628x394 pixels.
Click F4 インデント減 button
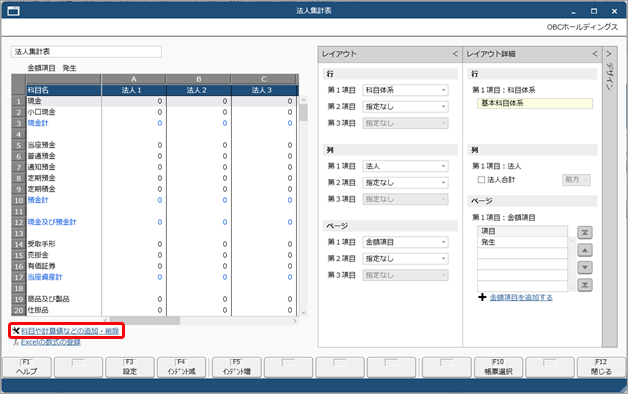pos(181,367)
